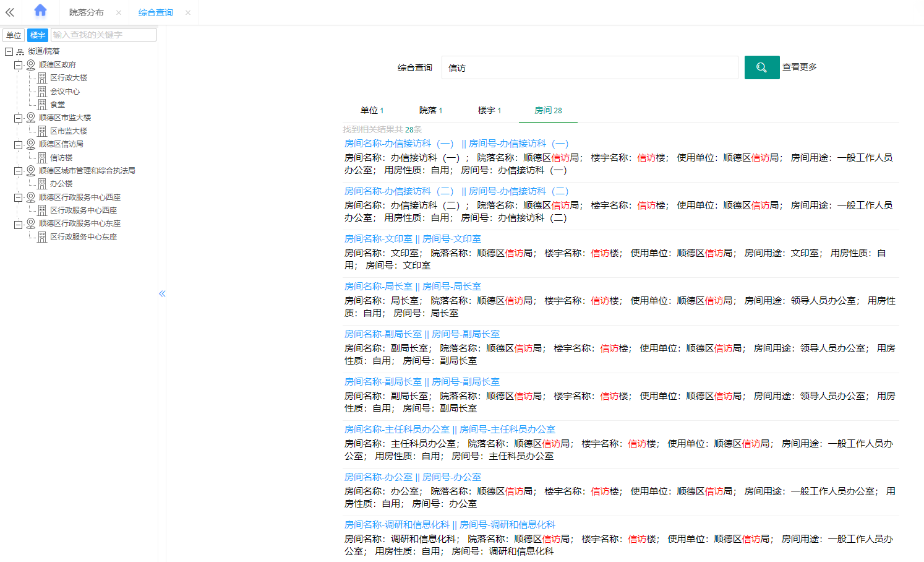Image resolution: width=924 pixels, height=562 pixels.
Task: Open the 院落 1 results tab
Action: 431,110
